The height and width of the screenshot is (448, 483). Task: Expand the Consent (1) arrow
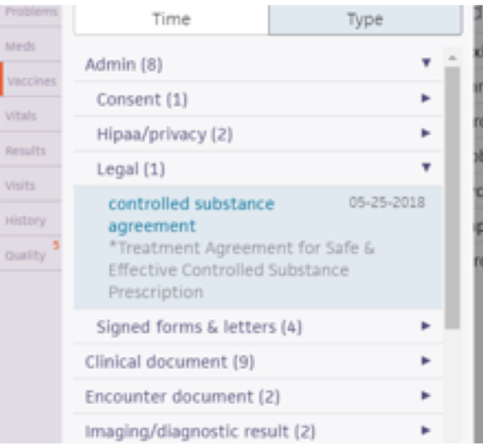426,98
